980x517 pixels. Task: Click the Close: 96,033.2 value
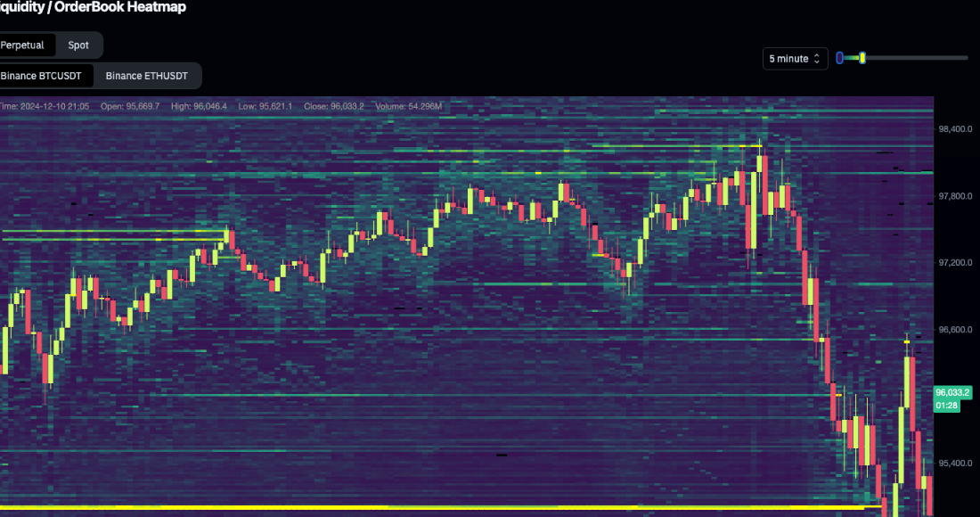pyautogui.click(x=334, y=106)
